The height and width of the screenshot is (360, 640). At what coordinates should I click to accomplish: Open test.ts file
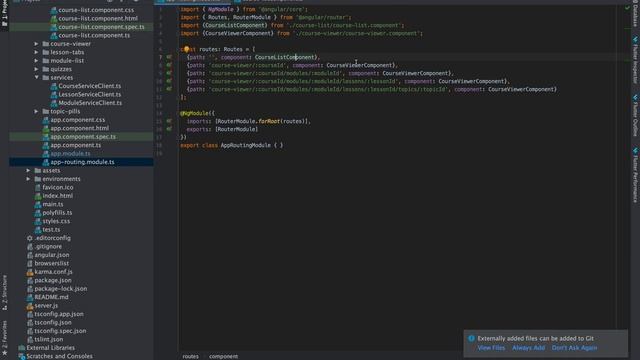coord(51,230)
